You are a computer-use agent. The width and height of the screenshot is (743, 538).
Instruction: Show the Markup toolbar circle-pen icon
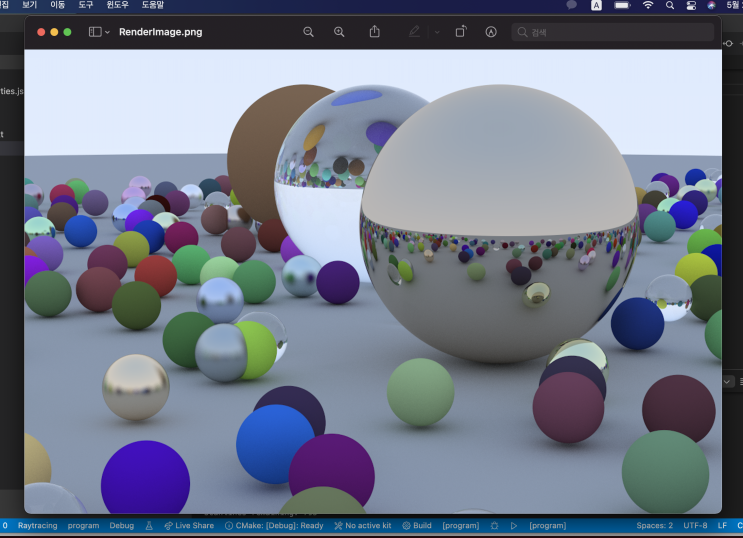tap(491, 32)
